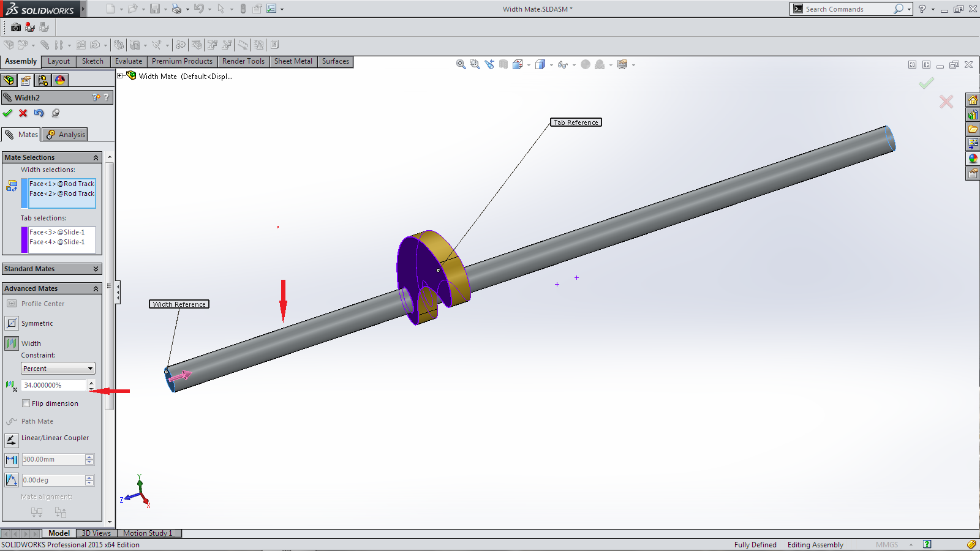The height and width of the screenshot is (551, 980).
Task: Open the Motion Study 1 tab
Action: click(148, 533)
